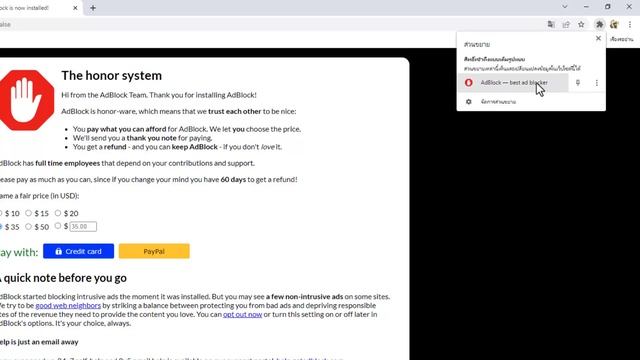Open the Extensions puzzle icon
This screenshot has width=640, height=360.
click(599, 24)
